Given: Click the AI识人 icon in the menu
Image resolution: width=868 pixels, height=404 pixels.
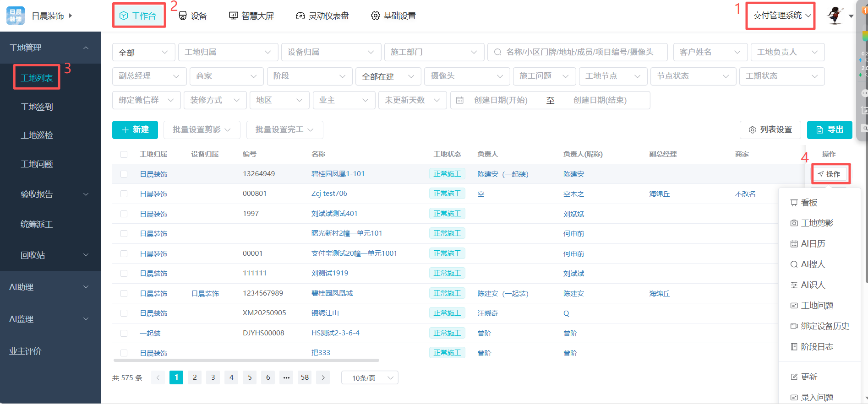Looking at the screenshot, I should click(x=794, y=285).
